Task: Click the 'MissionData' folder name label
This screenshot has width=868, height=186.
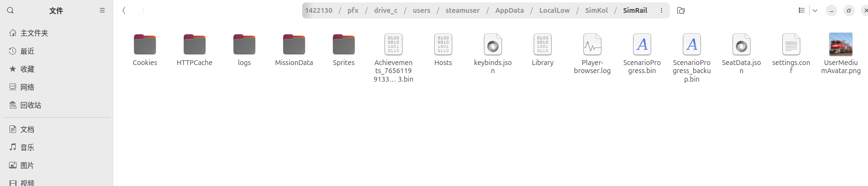Action: 294,63
